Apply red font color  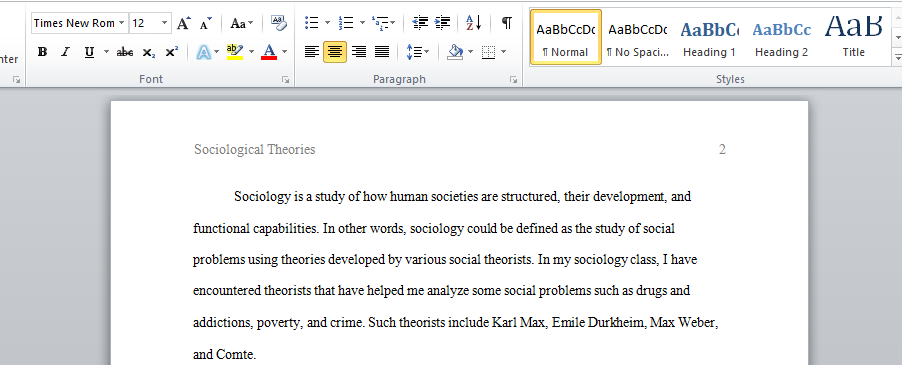click(x=269, y=52)
